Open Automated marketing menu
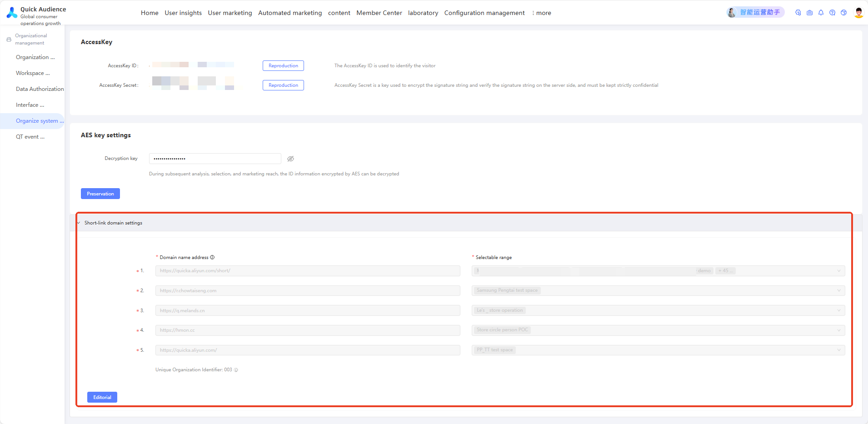This screenshot has width=868, height=424. click(x=290, y=13)
